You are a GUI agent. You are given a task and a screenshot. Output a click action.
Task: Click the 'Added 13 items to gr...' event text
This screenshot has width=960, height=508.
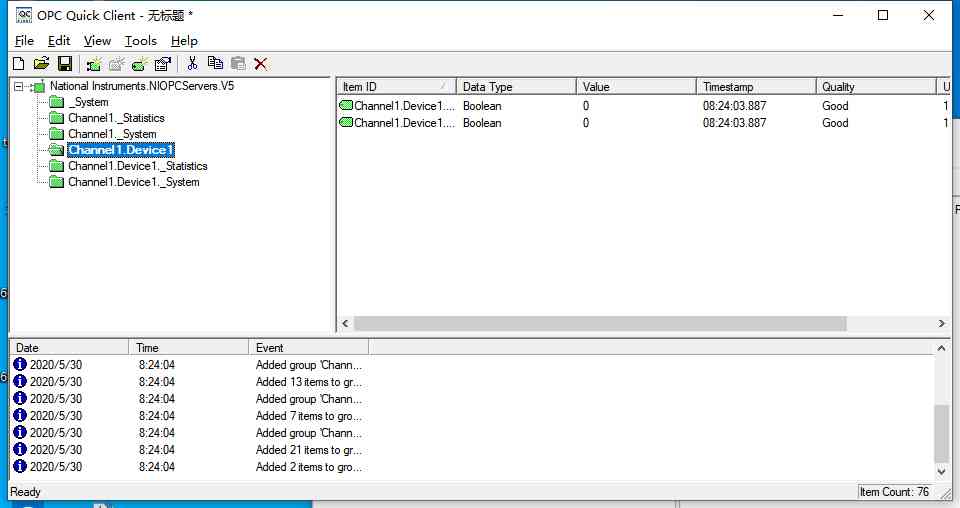pos(309,381)
